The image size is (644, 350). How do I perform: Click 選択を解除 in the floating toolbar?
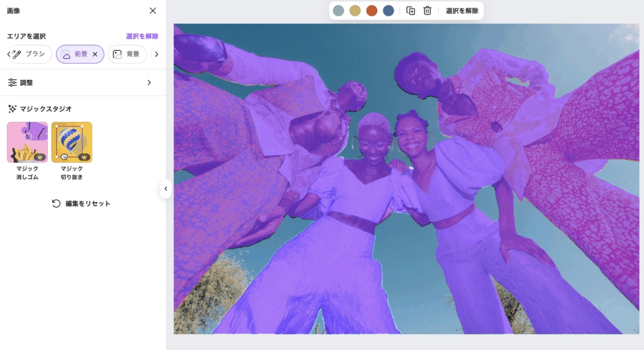pyautogui.click(x=462, y=11)
